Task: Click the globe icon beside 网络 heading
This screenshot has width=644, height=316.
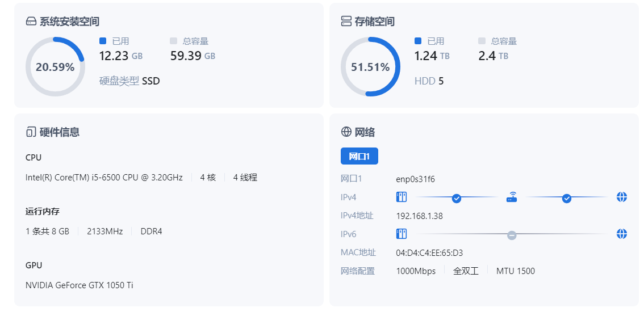Action: point(346,132)
